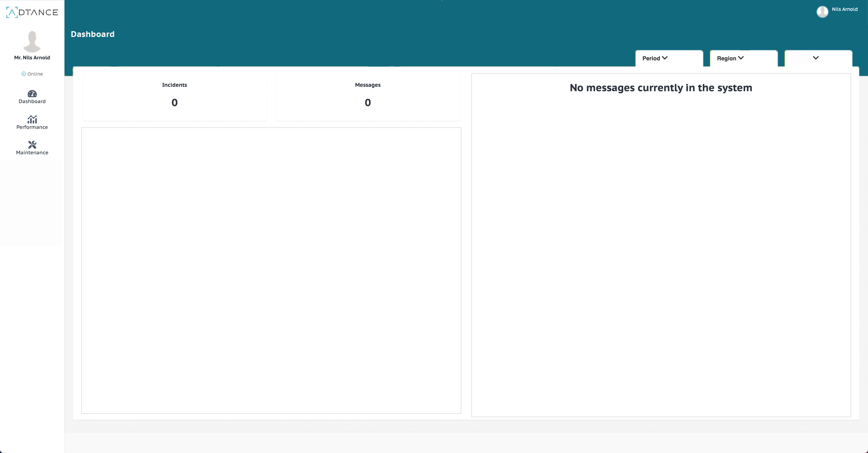Select the Maintenance menu item
This screenshot has width=868, height=453.
click(x=32, y=148)
